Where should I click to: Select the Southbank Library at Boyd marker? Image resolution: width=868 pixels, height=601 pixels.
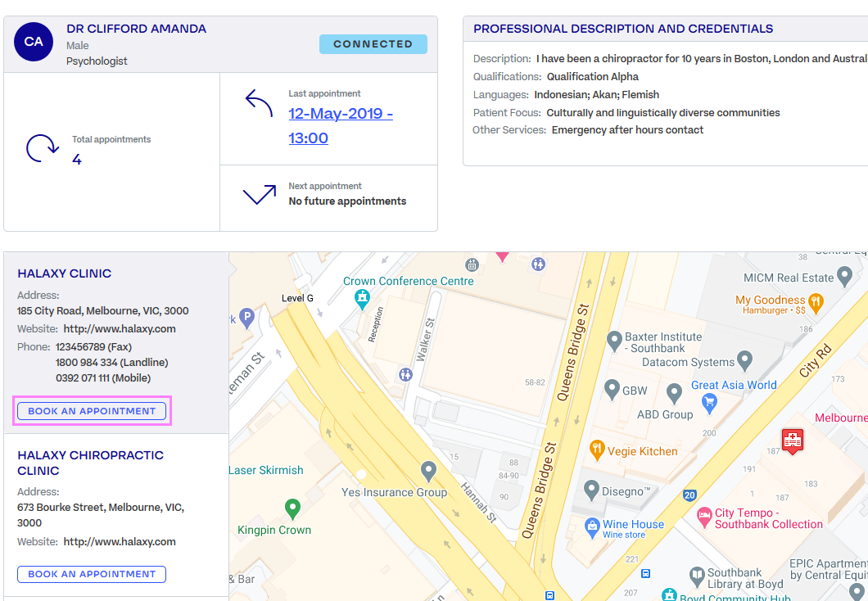click(x=697, y=573)
